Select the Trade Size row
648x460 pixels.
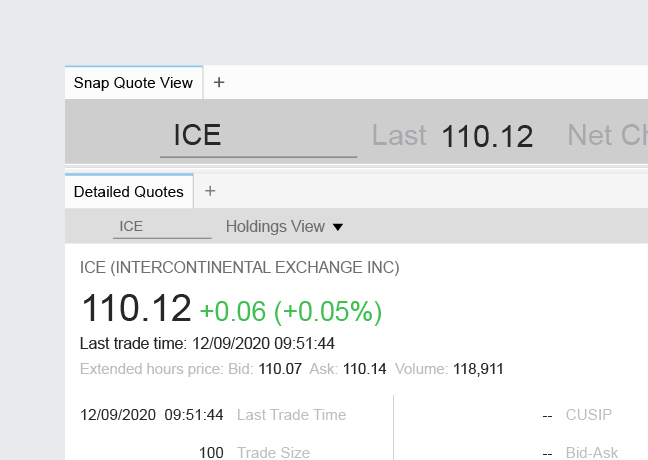(273, 453)
